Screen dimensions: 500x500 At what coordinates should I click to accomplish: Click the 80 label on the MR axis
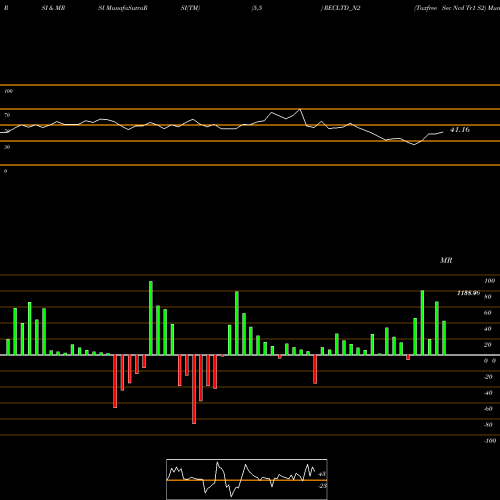[488, 297]
